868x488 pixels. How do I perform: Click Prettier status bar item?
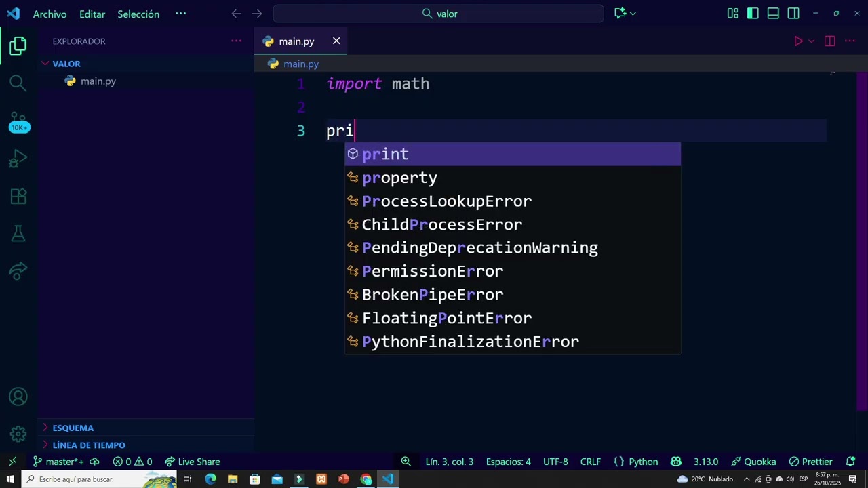click(x=810, y=462)
